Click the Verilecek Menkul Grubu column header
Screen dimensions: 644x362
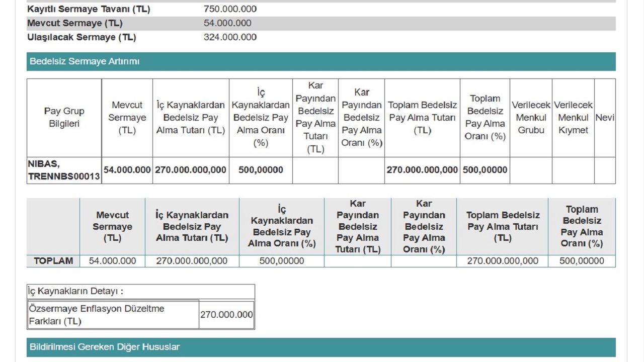[x=531, y=118]
